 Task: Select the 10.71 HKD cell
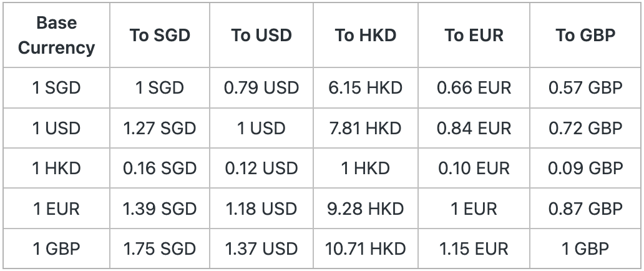click(x=366, y=248)
